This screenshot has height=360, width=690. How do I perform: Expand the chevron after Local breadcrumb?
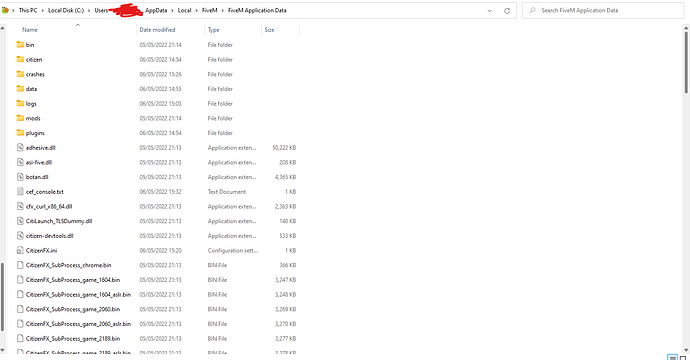click(x=197, y=11)
